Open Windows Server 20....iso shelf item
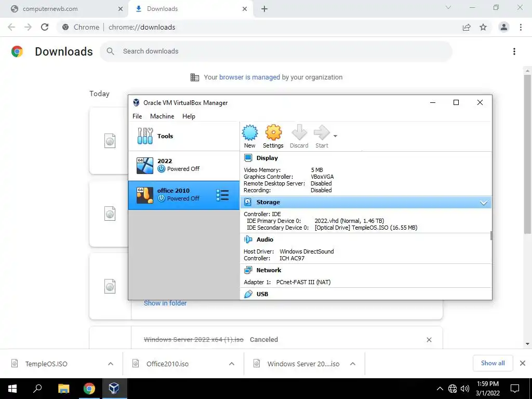 tap(303, 364)
